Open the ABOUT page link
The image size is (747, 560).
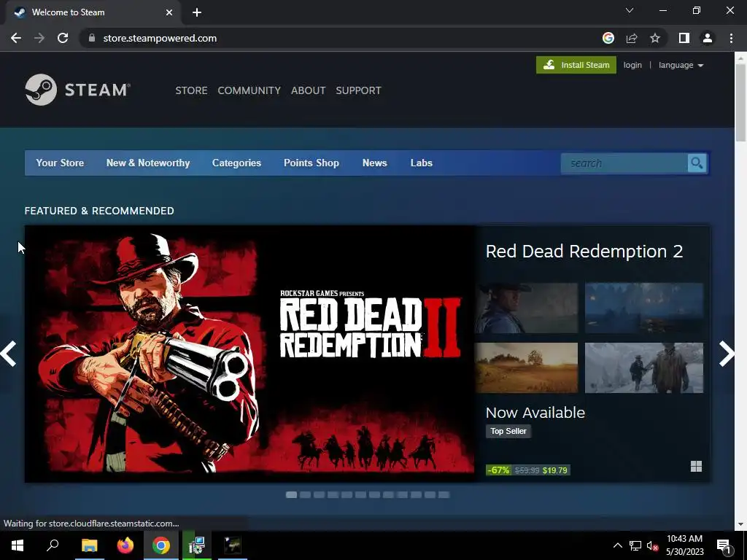pos(309,90)
